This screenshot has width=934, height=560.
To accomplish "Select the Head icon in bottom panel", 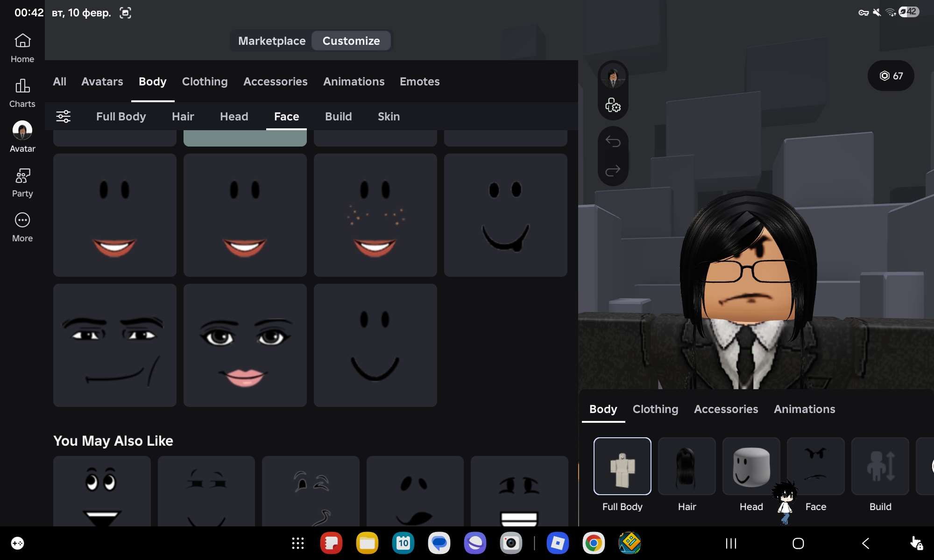I will pyautogui.click(x=750, y=466).
